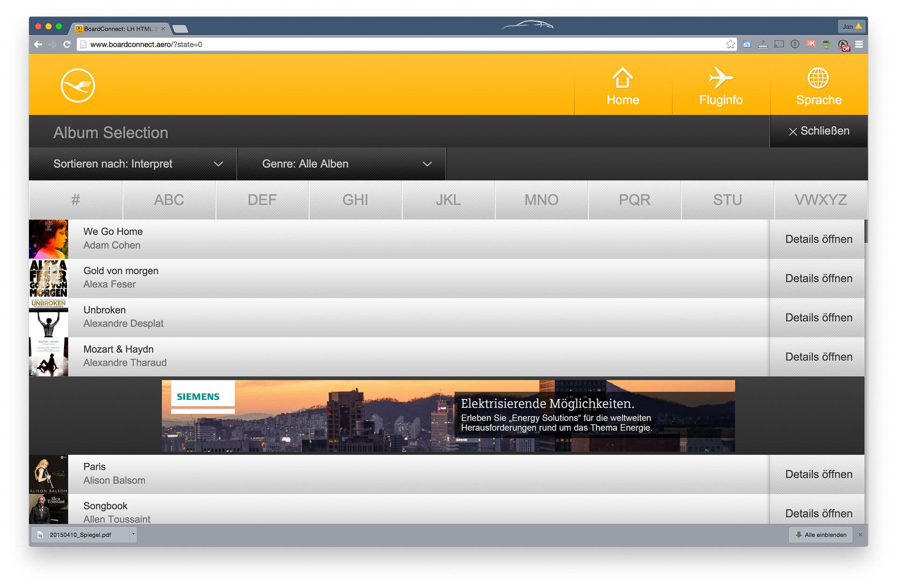
Task: Open Sprache globe language selector
Action: click(819, 86)
